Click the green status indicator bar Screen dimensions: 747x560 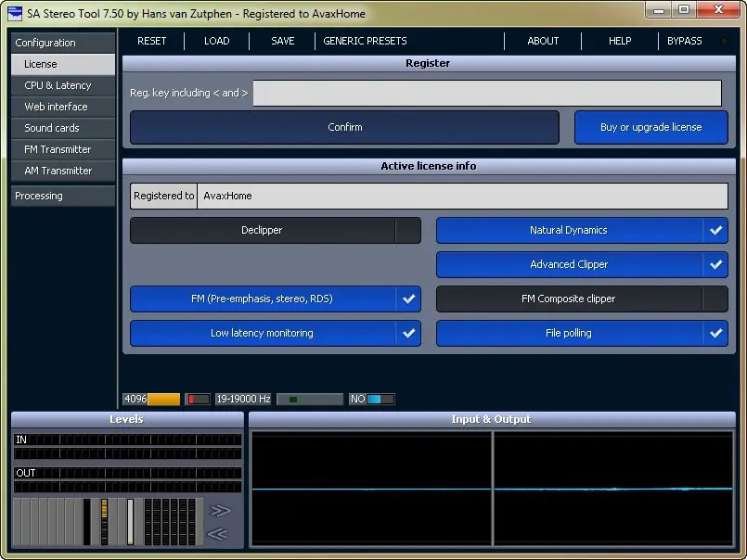pyautogui.click(x=310, y=399)
